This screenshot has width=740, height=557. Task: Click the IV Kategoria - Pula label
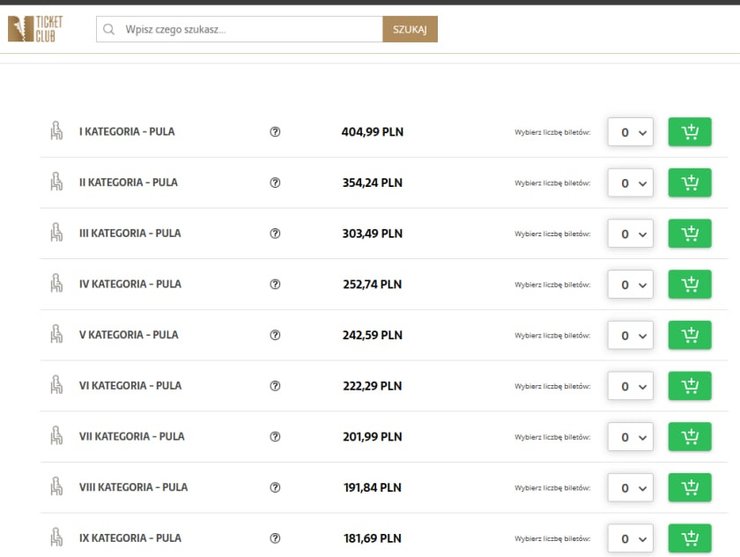tap(130, 284)
